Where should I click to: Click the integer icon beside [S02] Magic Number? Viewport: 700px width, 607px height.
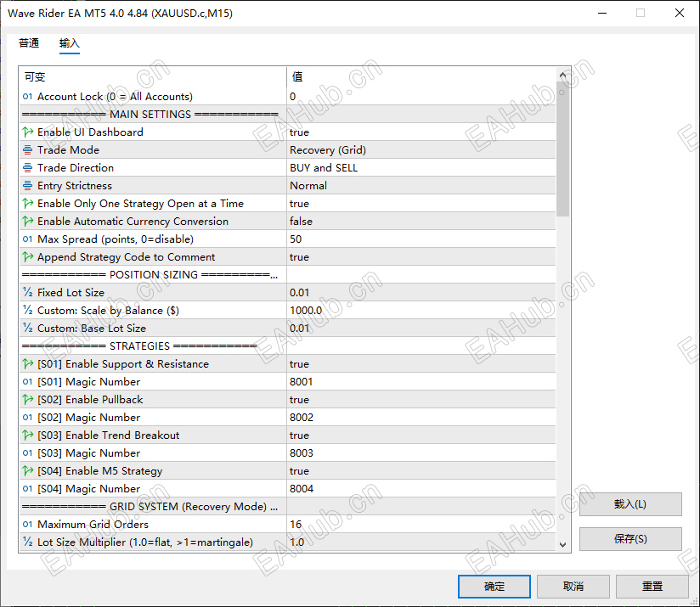click(x=28, y=418)
